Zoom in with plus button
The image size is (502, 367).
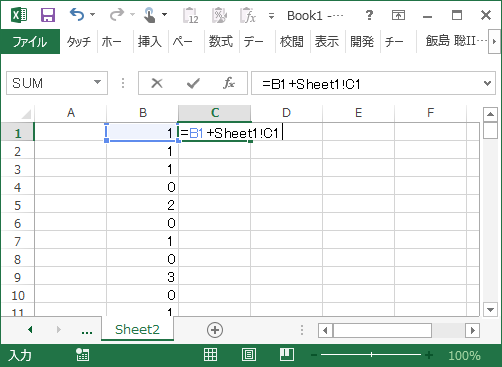point(429,355)
